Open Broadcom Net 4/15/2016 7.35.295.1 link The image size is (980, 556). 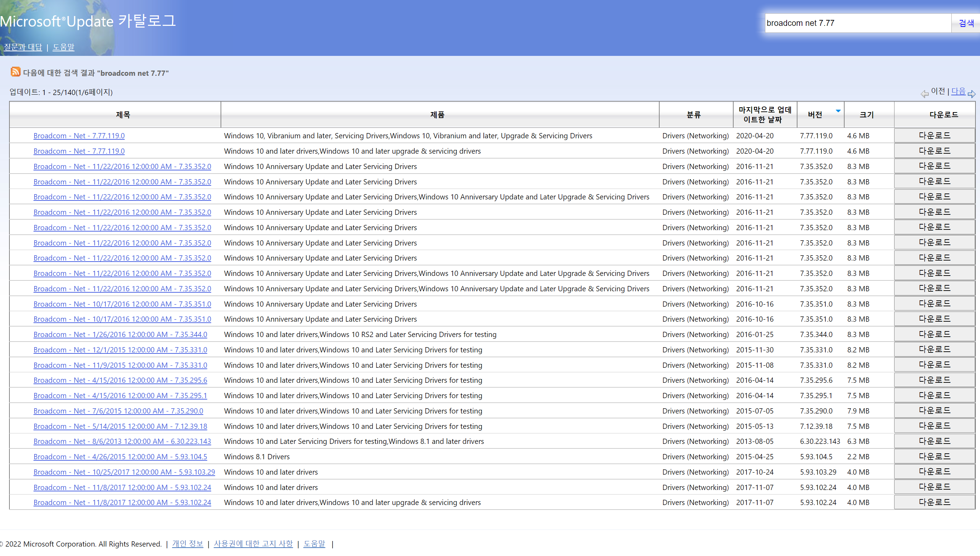pos(120,396)
